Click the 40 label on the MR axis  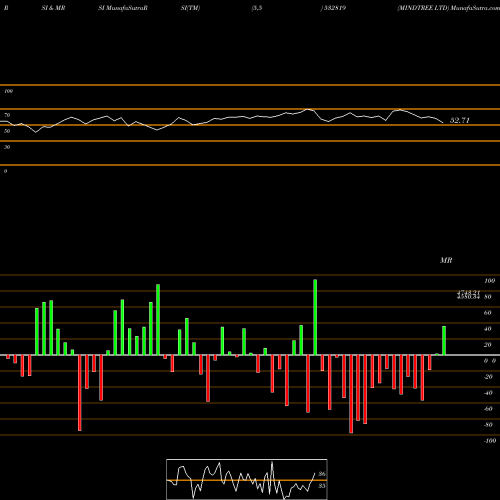click(488, 329)
